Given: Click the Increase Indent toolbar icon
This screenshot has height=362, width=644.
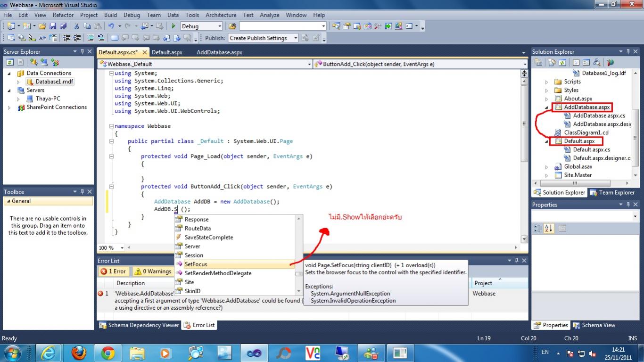Looking at the screenshot, I should (76, 38).
